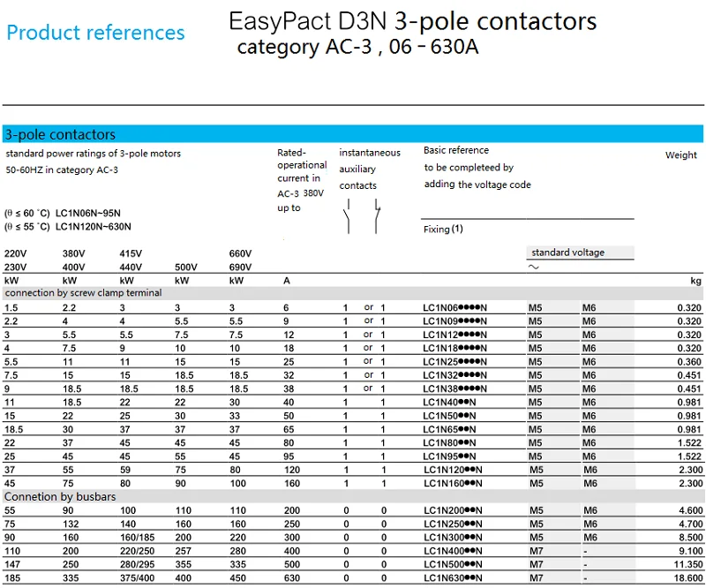Viewport: 706px width, 588px height.
Task: Click the M6 cell in LC1N300 row
Action: tap(590, 538)
